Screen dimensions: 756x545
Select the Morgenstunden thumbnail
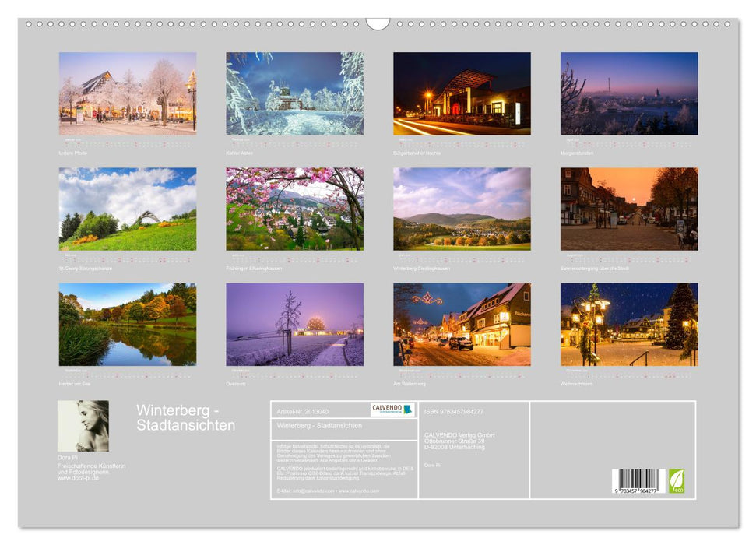(629, 93)
